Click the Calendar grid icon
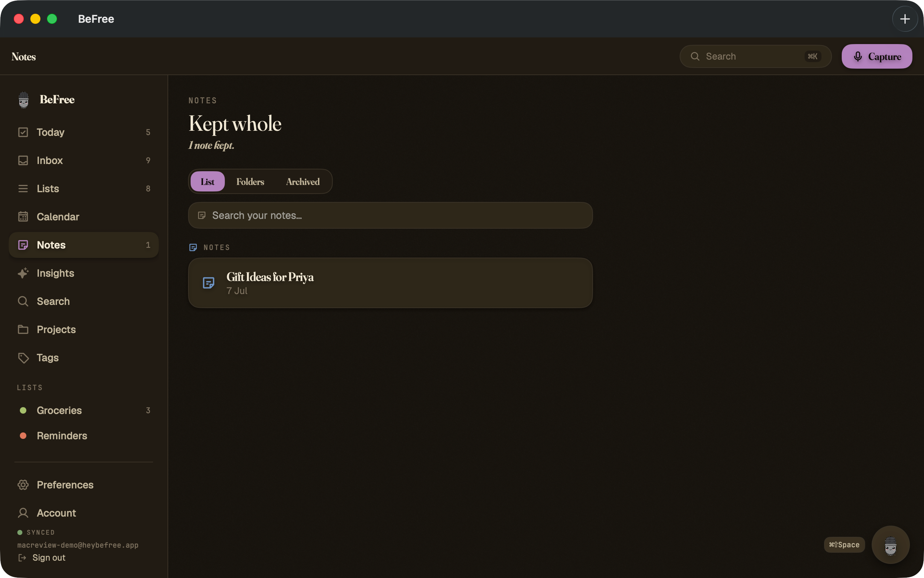The height and width of the screenshot is (578, 924). (x=23, y=217)
